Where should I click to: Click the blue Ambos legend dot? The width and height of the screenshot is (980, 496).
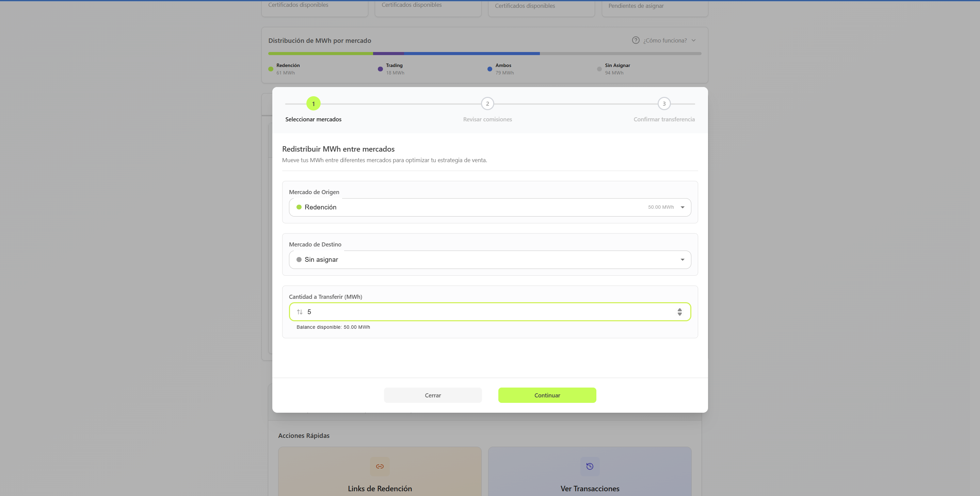(489, 69)
